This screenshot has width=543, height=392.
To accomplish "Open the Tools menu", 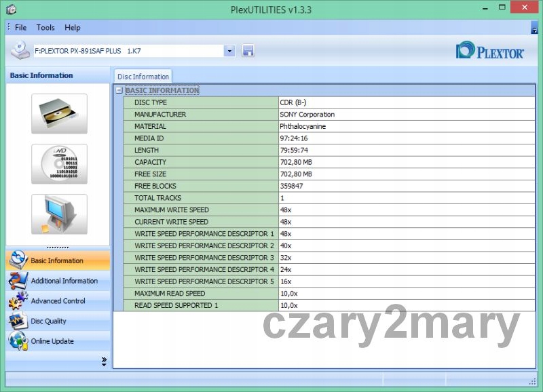I will (x=45, y=27).
